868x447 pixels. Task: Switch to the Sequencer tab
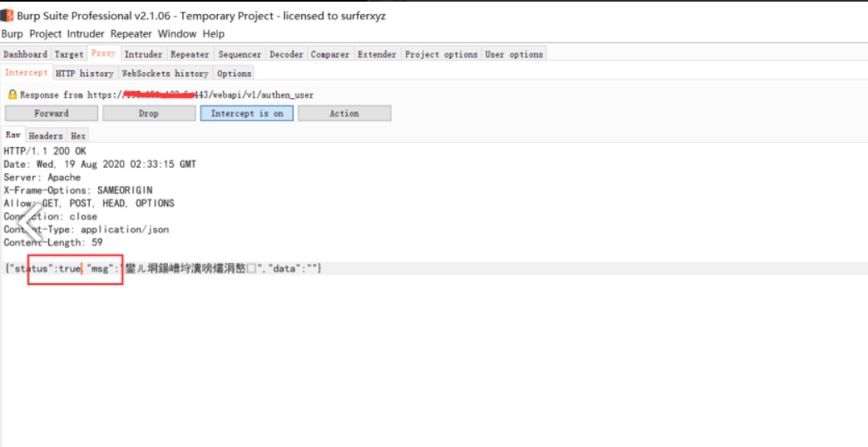pos(239,54)
